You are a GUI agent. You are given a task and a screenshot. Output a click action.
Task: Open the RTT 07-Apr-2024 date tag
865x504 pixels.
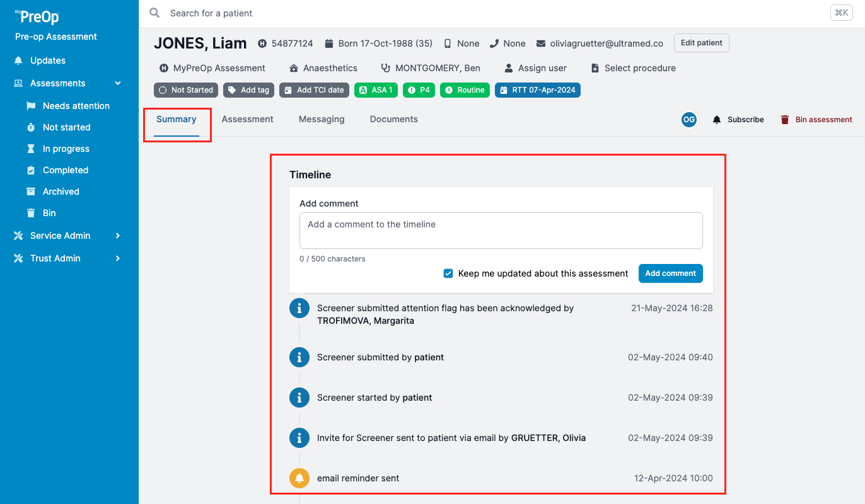click(x=537, y=90)
